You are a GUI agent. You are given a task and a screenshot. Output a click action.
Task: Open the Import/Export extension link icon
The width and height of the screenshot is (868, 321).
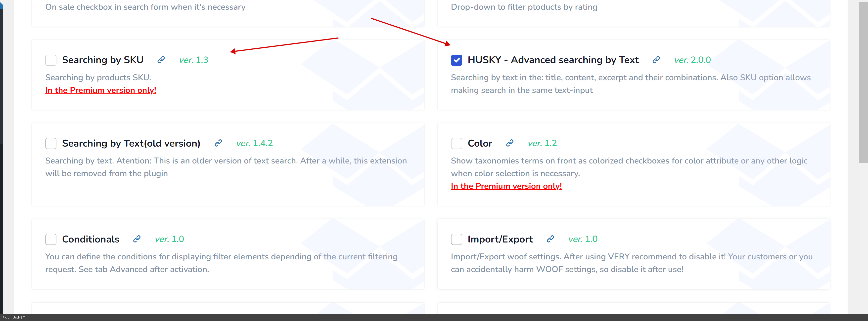pos(550,239)
